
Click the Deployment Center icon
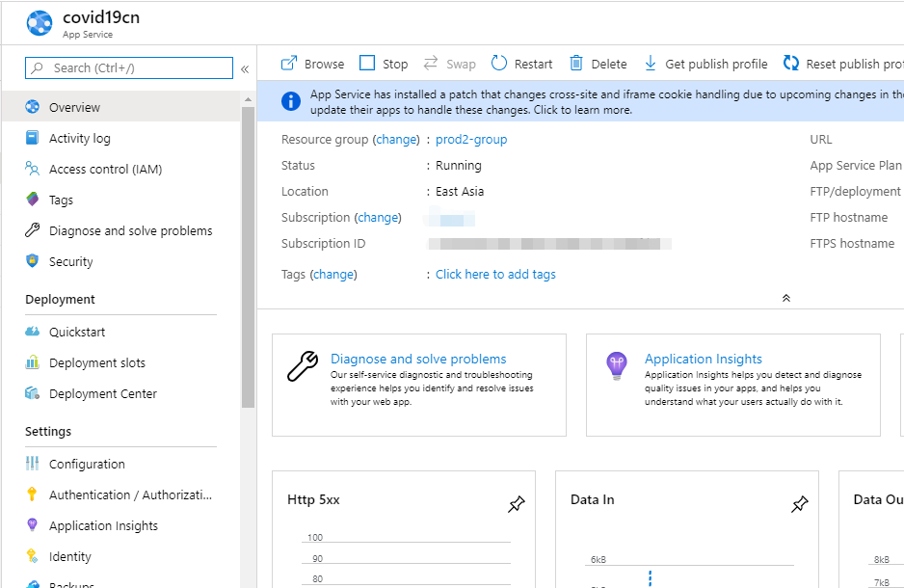click(33, 393)
